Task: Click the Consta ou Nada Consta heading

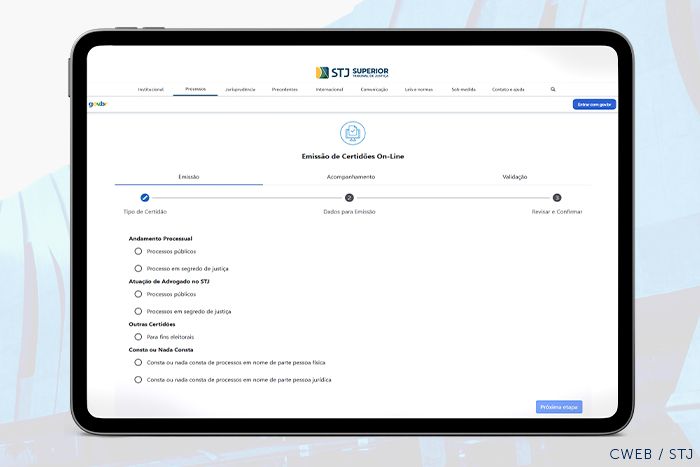Action: pyautogui.click(x=161, y=350)
